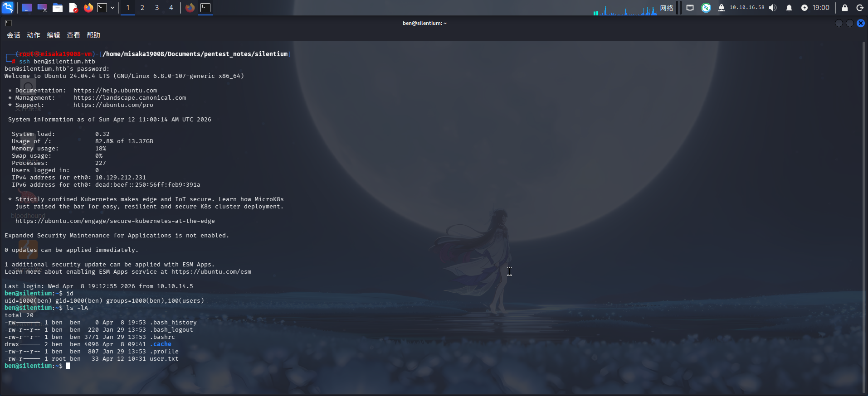Image resolution: width=868 pixels, height=396 pixels.
Task: Launch Firefox from the panel launcher
Action: pos(88,8)
